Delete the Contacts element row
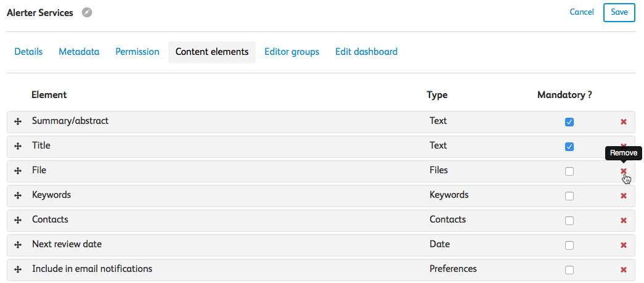The image size is (644, 283). (x=623, y=221)
